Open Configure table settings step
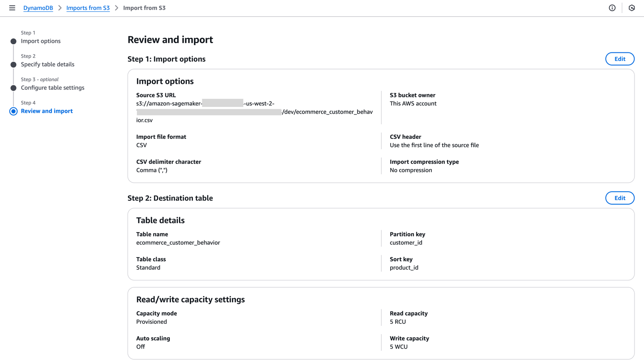Screen dimensions: 644x363 [x=52, y=88]
